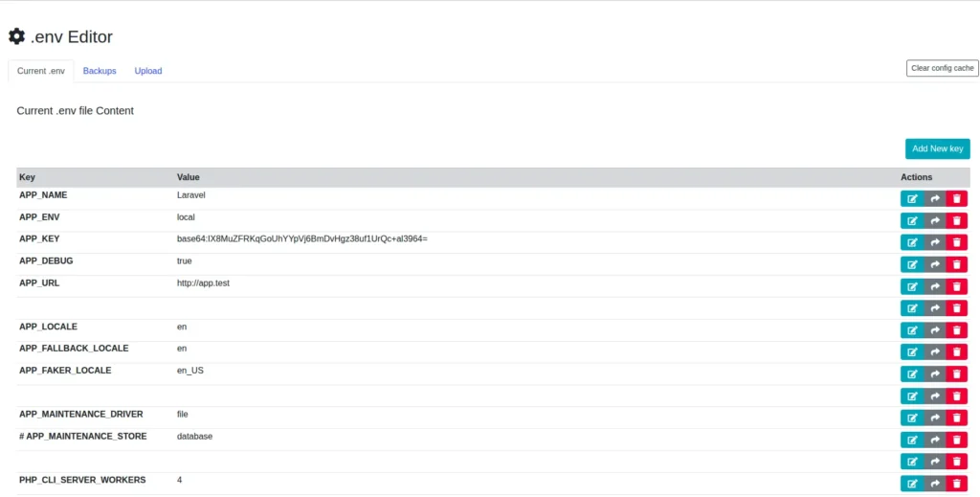Switch to the Upload tab
980x497 pixels.
(148, 71)
